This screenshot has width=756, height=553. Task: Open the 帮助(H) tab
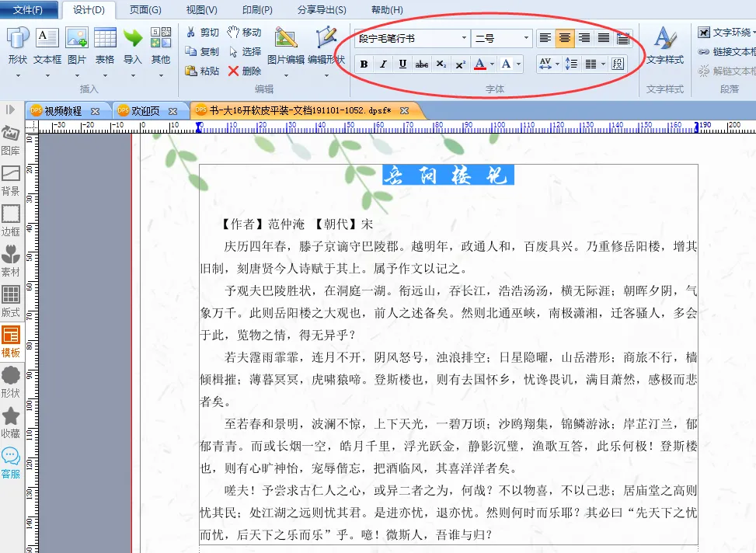pyautogui.click(x=387, y=9)
